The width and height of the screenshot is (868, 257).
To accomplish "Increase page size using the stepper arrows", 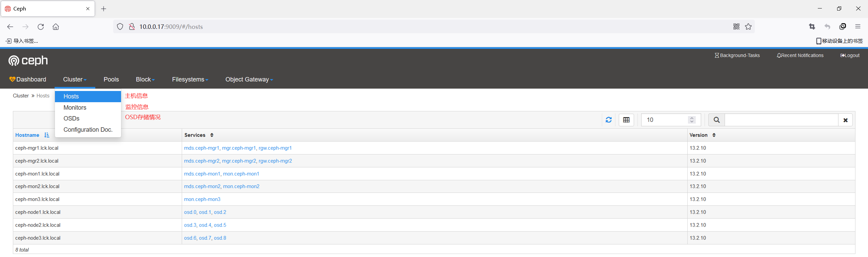I will 692,118.
